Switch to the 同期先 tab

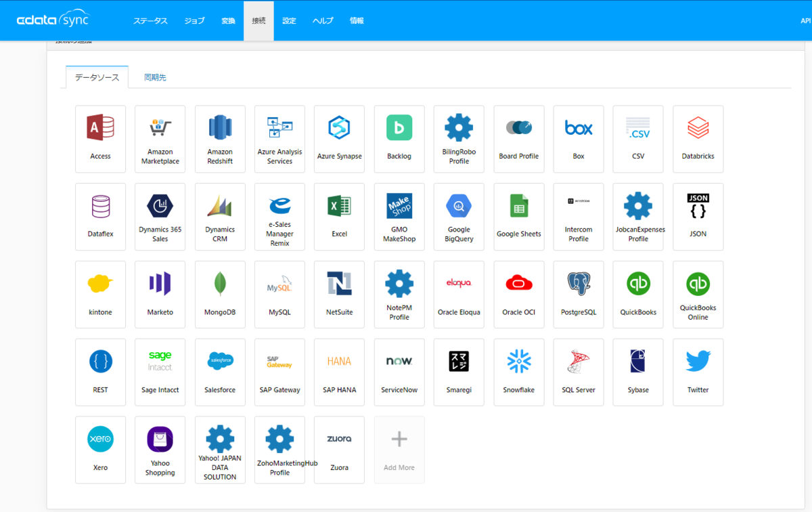tap(155, 77)
